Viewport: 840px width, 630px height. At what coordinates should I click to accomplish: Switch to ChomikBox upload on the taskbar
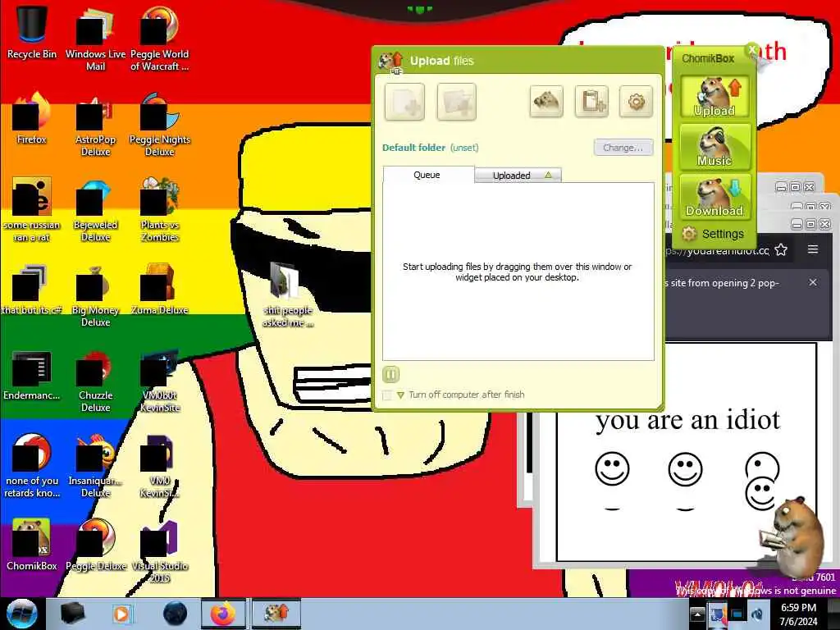tap(276, 614)
